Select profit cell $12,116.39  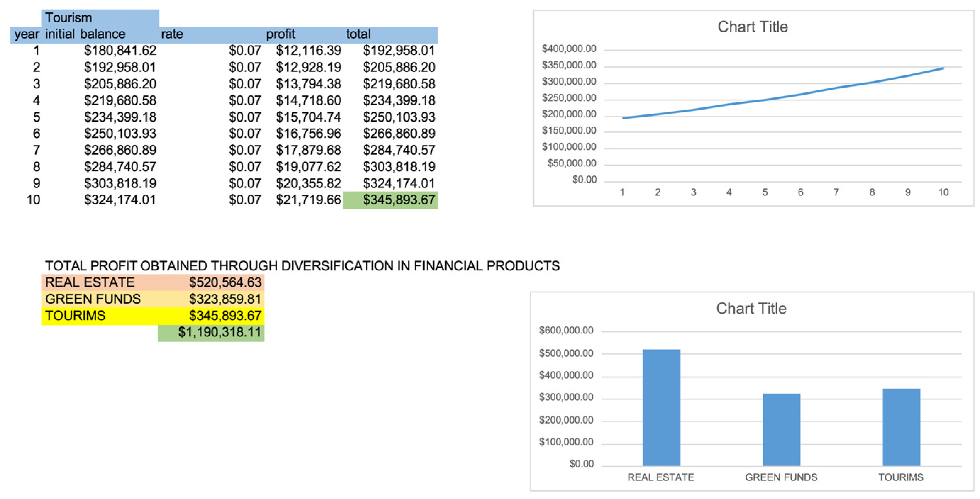[309, 51]
